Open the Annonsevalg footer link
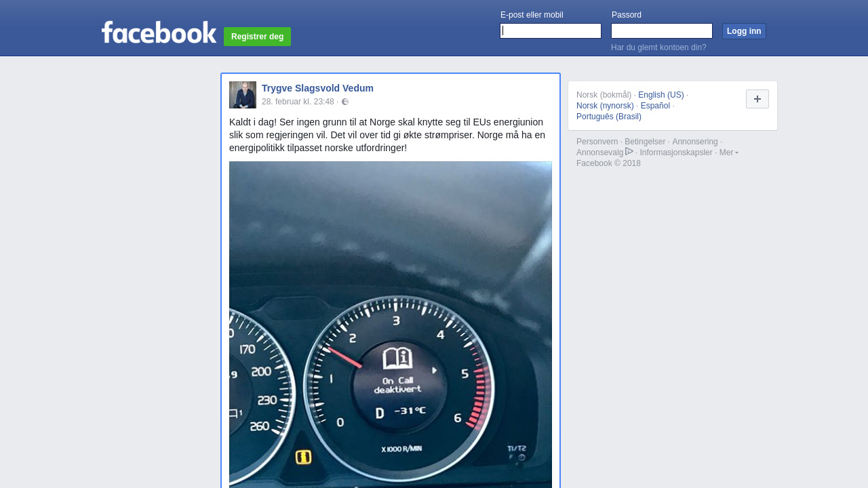Screen dimensions: 868x488 (599, 152)
